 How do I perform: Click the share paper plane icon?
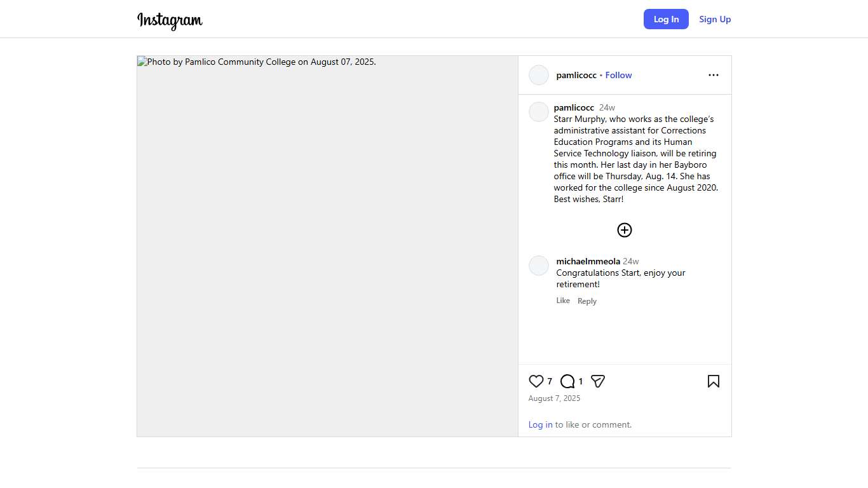click(x=597, y=381)
